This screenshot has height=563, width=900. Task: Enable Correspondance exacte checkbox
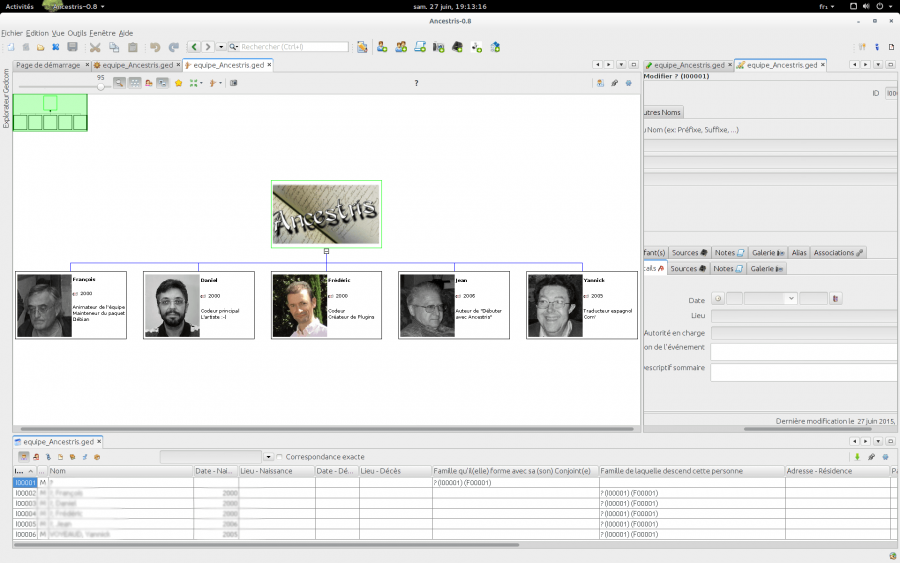click(x=280, y=457)
